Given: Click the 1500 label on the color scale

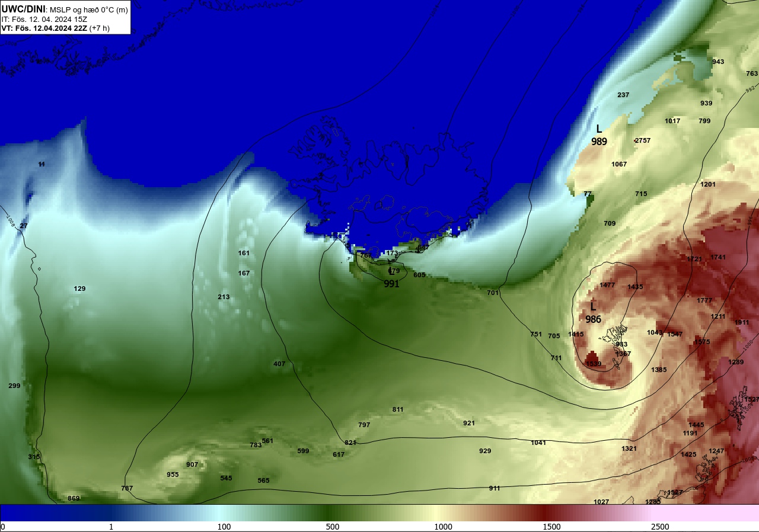Looking at the screenshot, I should coord(551,527).
